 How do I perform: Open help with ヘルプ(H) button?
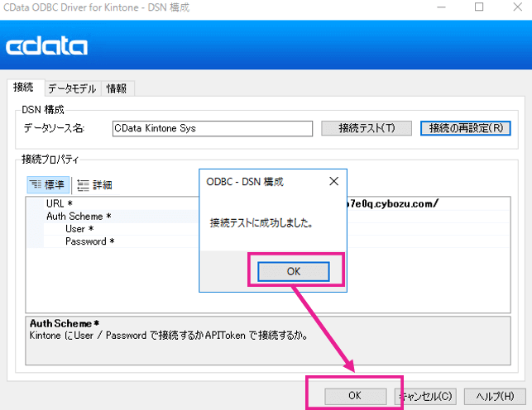495,396
